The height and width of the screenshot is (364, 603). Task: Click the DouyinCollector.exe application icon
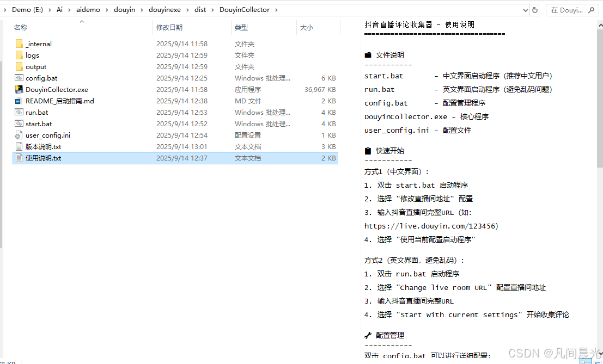click(19, 89)
